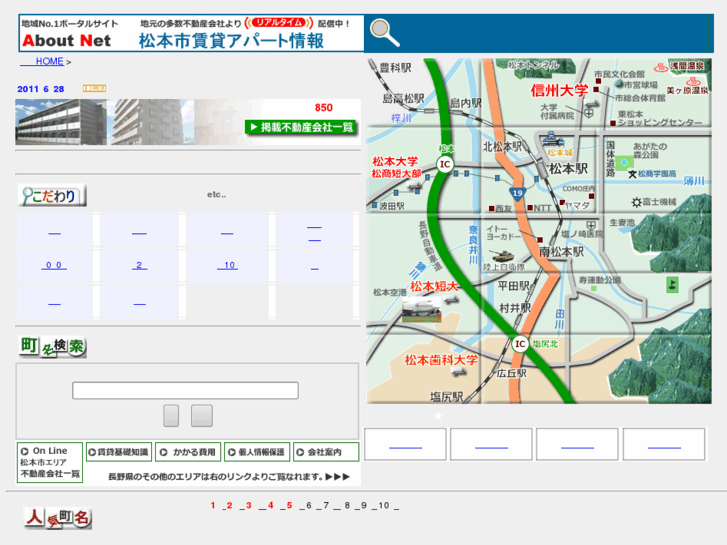Click 平田駅 station on map
The image size is (727, 545).
[514, 286]
